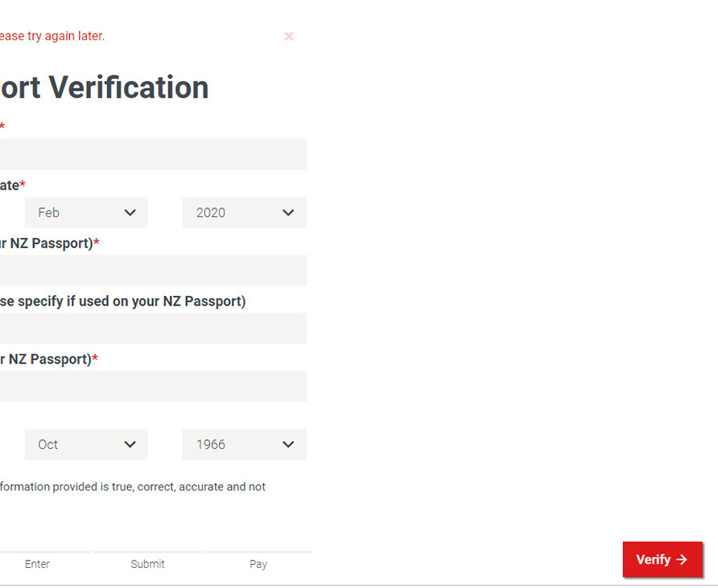Click the text field directly below the Feb dropdown
The width and height of the screenshot is (718, 588).
(x=153, y=270)
